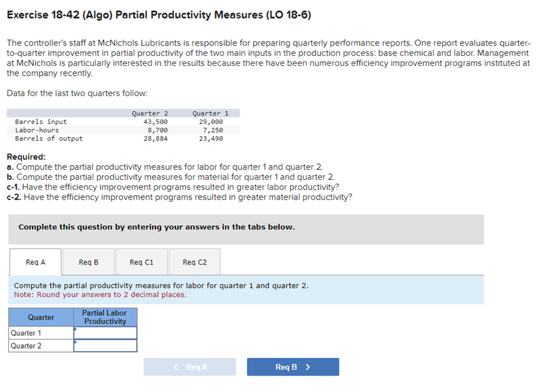The image size is (555, 392).
Task: Click the Barrels of output row label
Action: point(49,139)
